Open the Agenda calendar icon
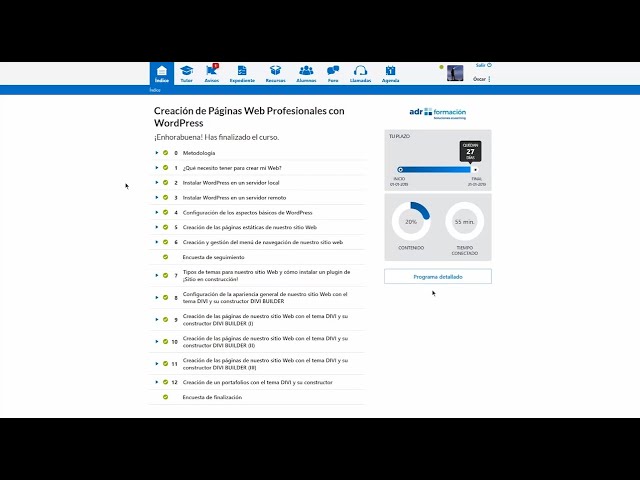Screen dimensions: 640x480 [390, 73]
